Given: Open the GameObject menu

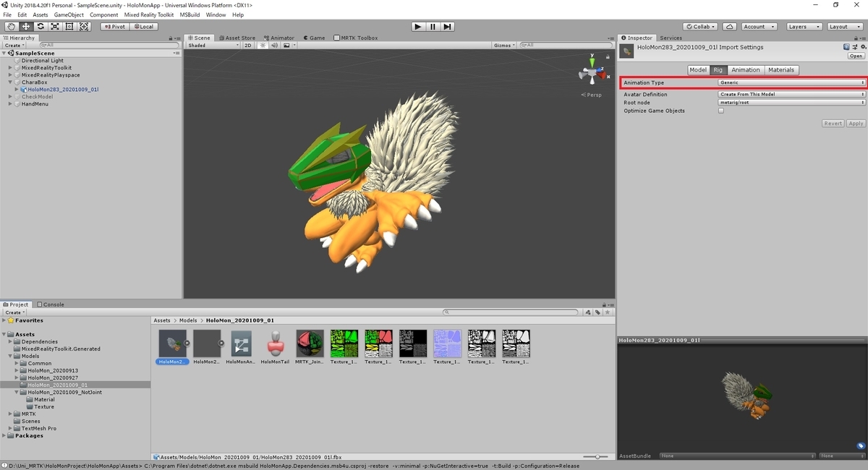Looking at the screenshot, I should pos(69,14).
